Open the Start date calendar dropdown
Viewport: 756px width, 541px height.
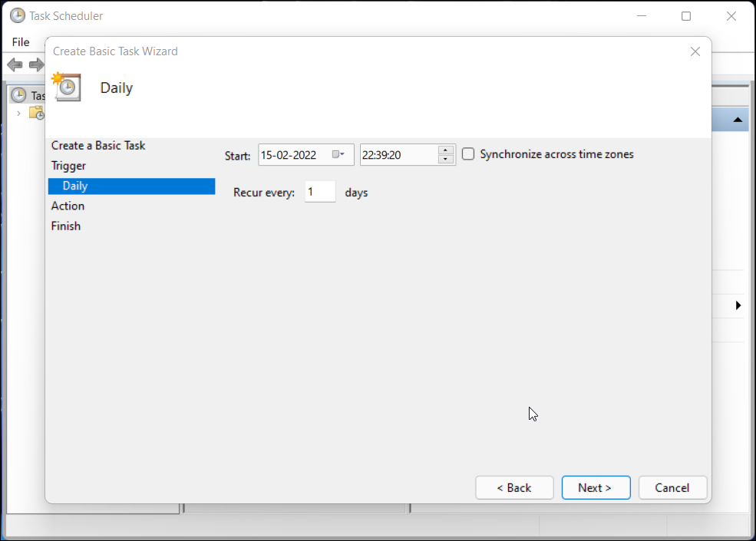(x=338, y=154)
